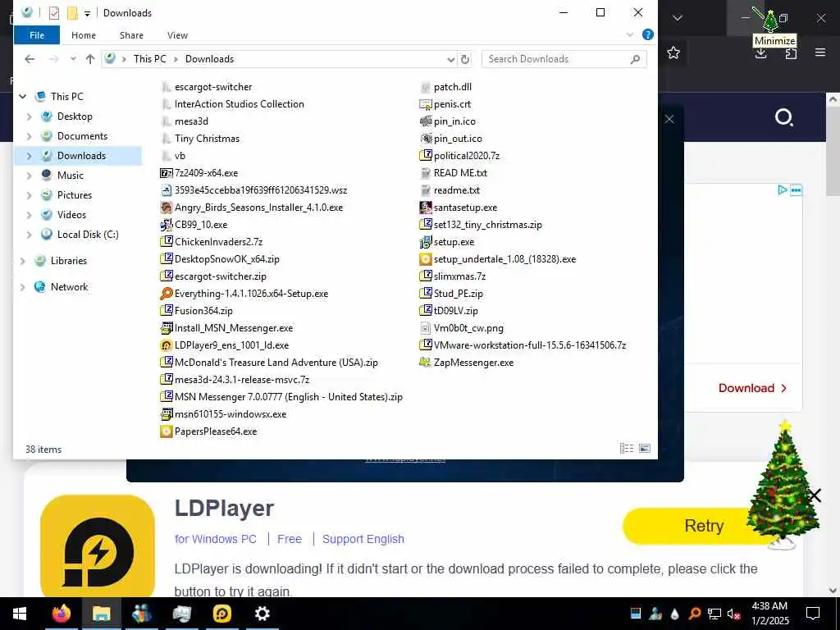Image resolution: width=840 pixels, height=630 pixels.
Task: Select McDonald's Treasure Land Adventure (USA).zip
Action: click(x=269, y=362)
